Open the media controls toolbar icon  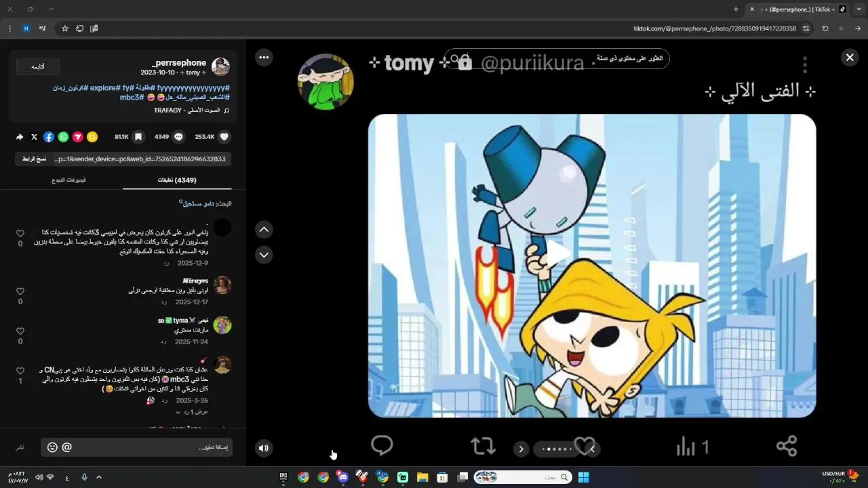[42, 28]
